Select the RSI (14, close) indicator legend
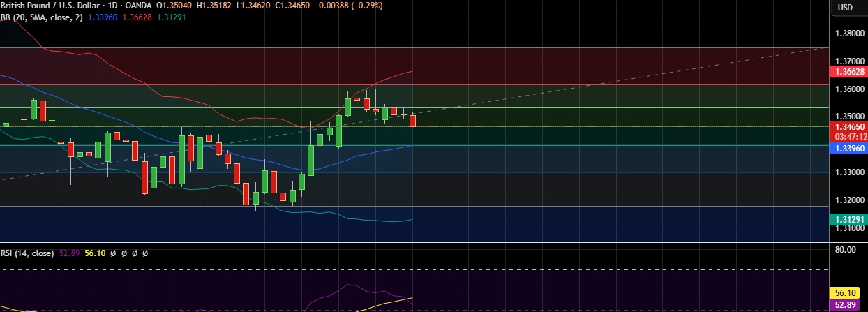Image resolution: width=868 pixels, height=312 pixels. pyautogui.click(x=27, y=253)
